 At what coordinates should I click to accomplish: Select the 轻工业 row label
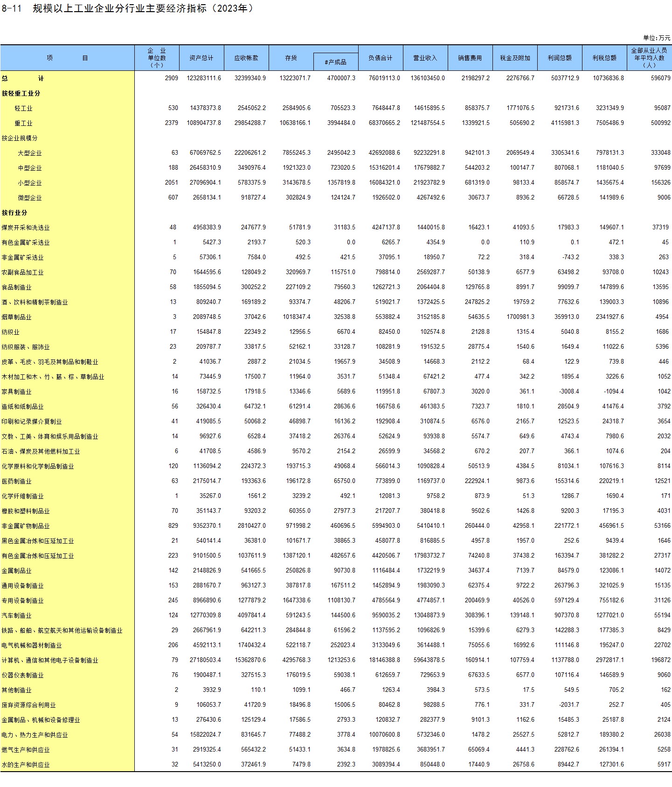[x=23, y=108]
